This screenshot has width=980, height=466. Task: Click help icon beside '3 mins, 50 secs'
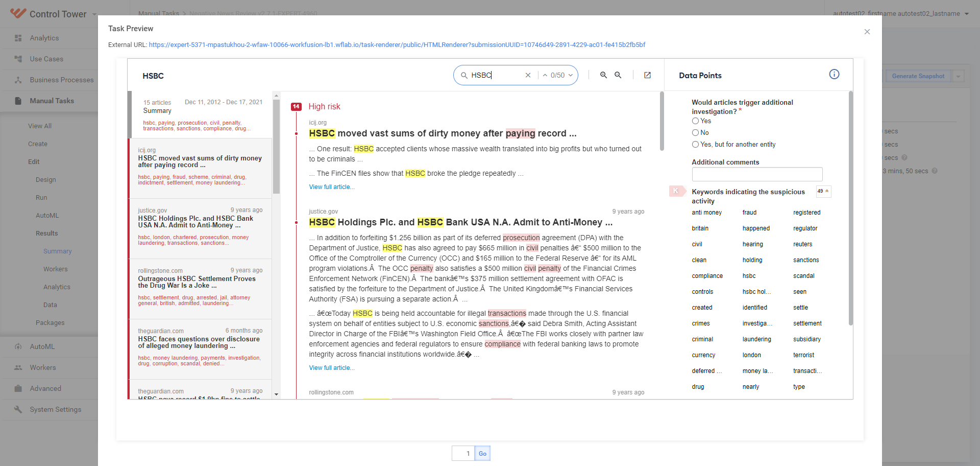pos(935,171)
